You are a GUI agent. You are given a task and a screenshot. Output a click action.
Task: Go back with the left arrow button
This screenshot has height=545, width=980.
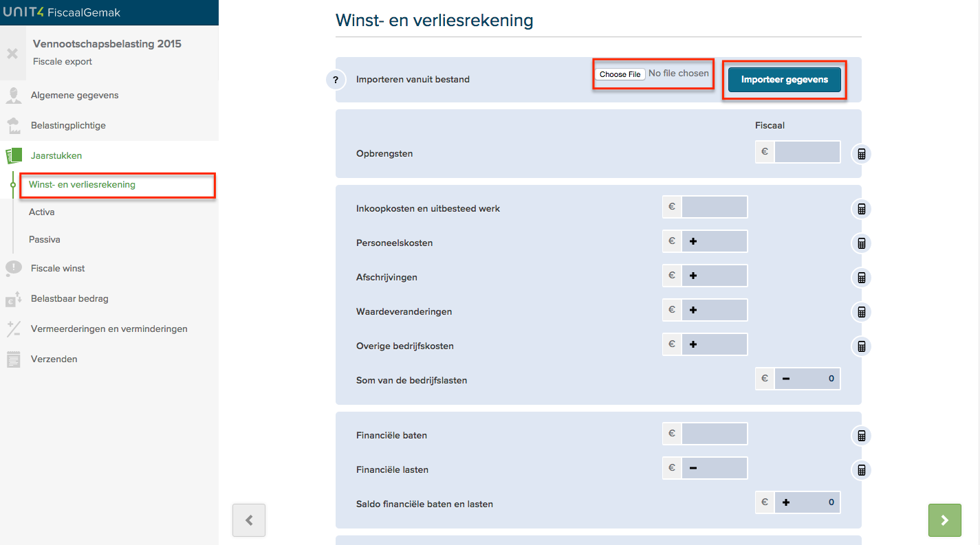[249, 520]
